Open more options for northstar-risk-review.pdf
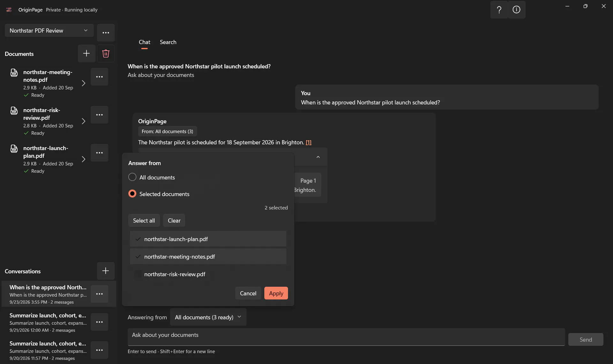Screen dimensions: 613x364 coord(99,115)
